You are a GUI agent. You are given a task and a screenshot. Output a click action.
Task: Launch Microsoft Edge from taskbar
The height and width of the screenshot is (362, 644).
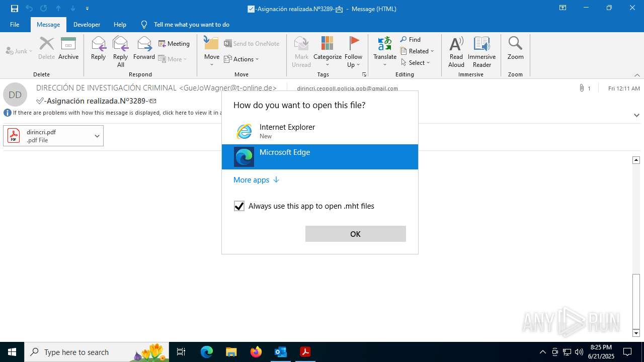pos(207,352)
